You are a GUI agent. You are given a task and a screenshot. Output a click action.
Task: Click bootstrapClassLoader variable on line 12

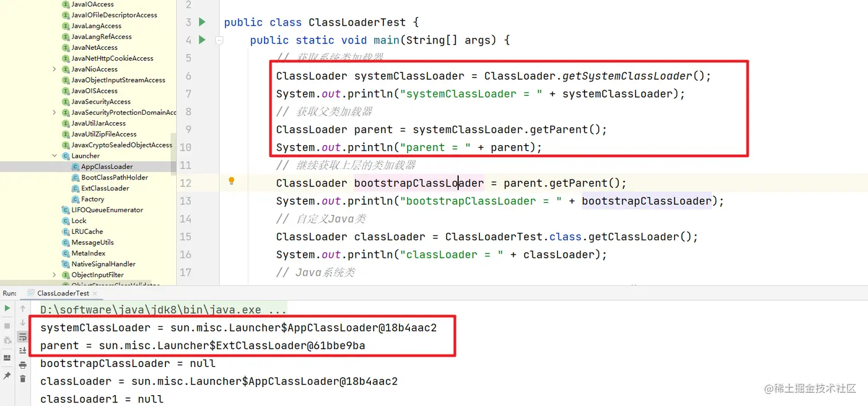click(419, 183)
